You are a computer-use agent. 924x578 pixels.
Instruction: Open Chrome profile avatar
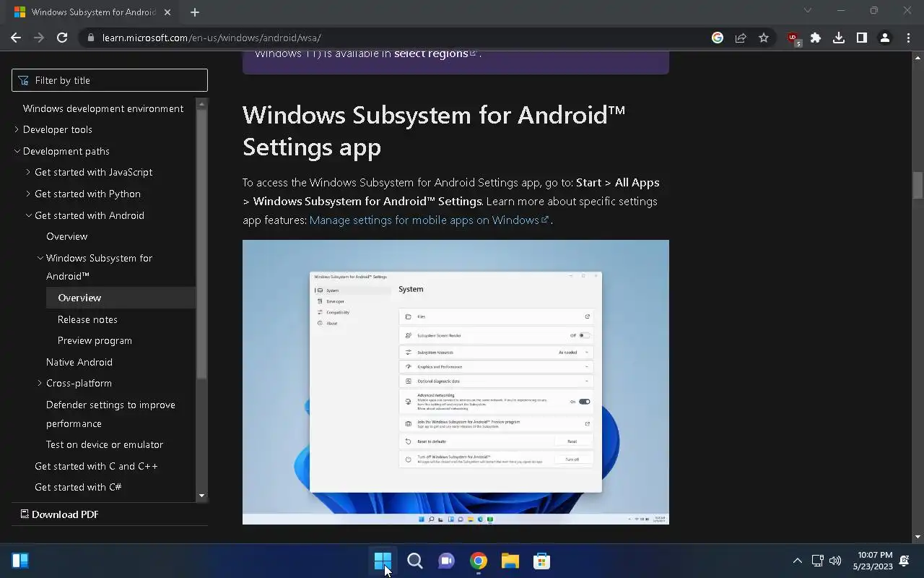point(885,38)
